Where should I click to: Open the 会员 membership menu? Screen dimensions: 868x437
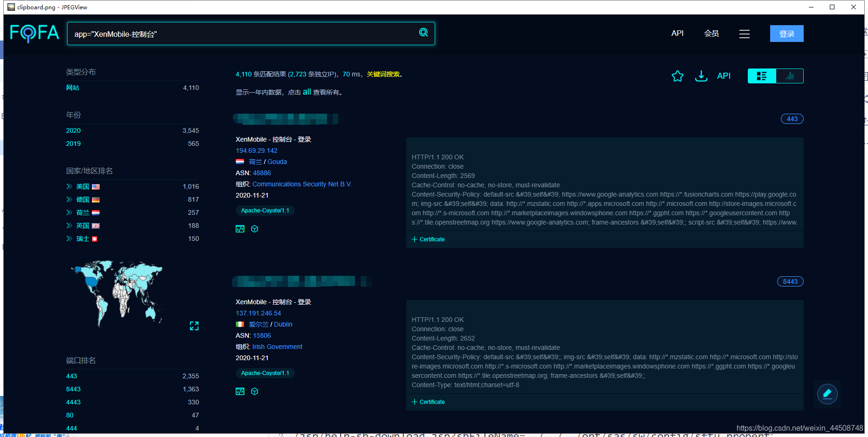[x=711, y=34]
